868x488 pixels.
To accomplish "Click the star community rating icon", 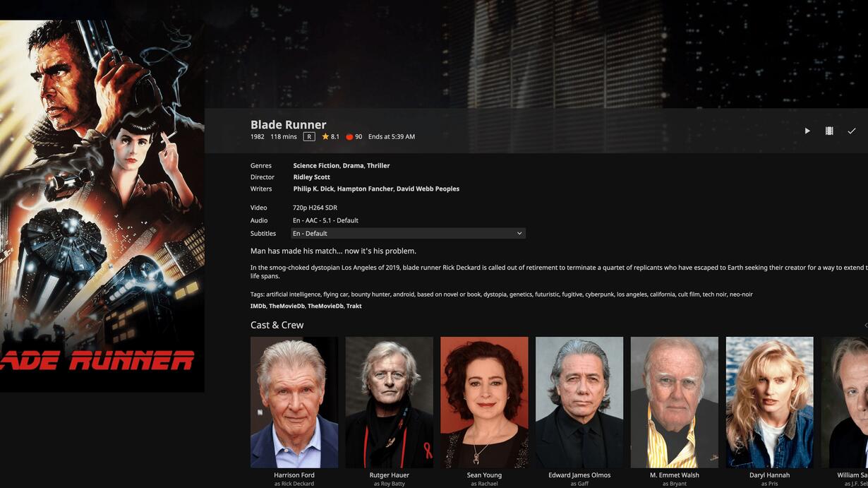I will click(x=325, y=136).
